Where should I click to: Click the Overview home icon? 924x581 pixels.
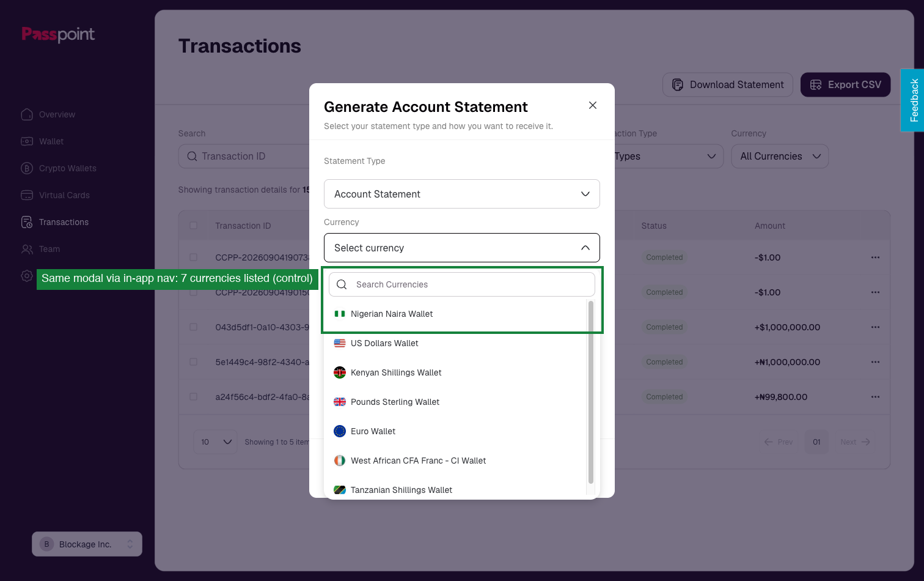(x=27, y=114)
